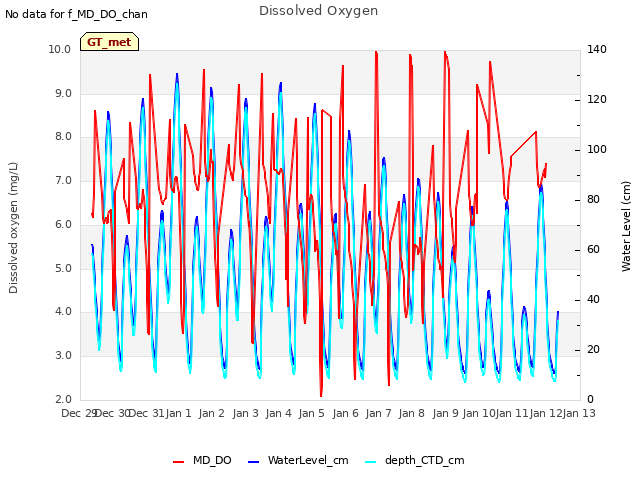
Task: Toggle the depth_CTD_cm legend entry
Action: pyautogui.click(x=415, y=460)
